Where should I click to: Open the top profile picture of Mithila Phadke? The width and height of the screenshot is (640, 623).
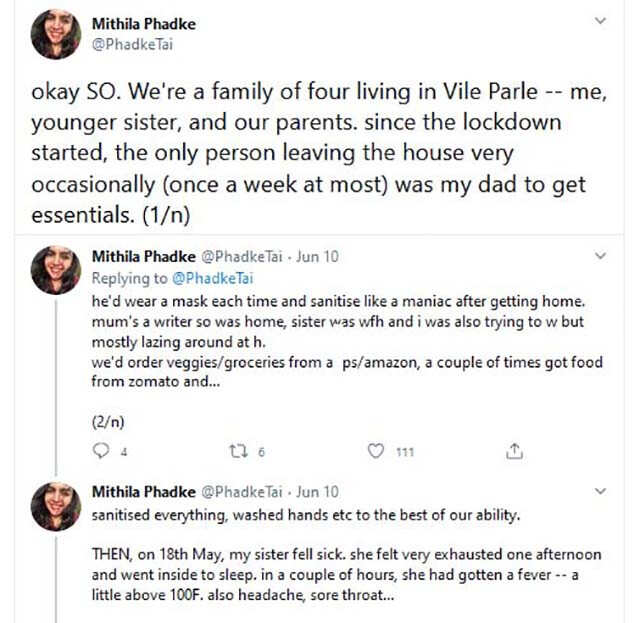click(x=56, y=34)
